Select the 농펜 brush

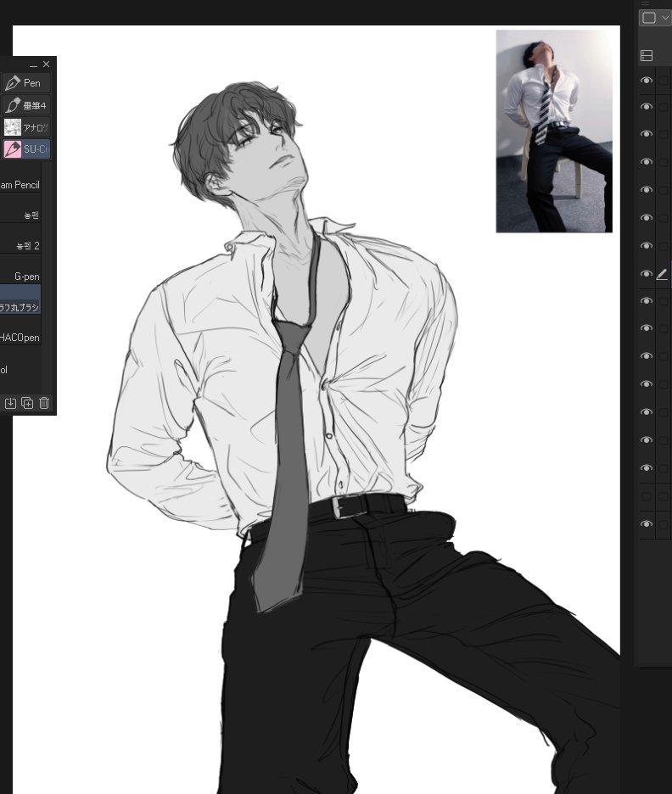20,215
